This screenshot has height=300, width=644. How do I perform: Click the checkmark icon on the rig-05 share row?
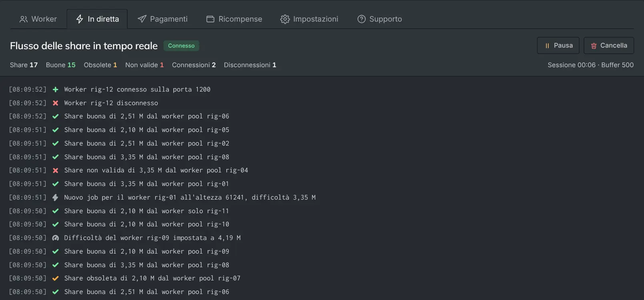56,130
